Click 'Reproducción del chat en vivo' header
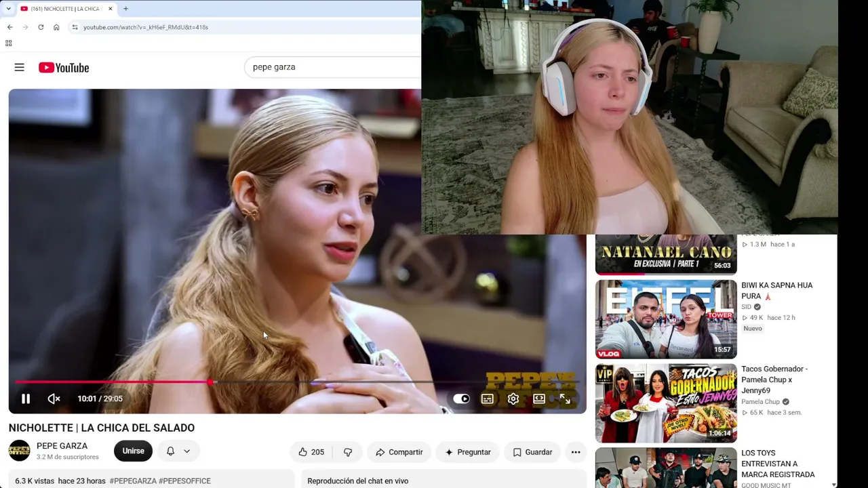The width and height of the screenshot is (868, 488). tap(358, 481)
